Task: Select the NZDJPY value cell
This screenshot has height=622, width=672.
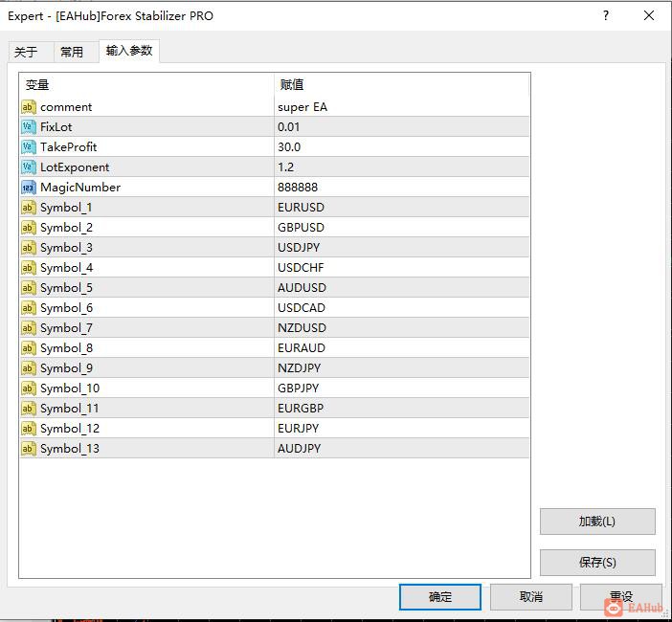Action: [x=402, y=368]
